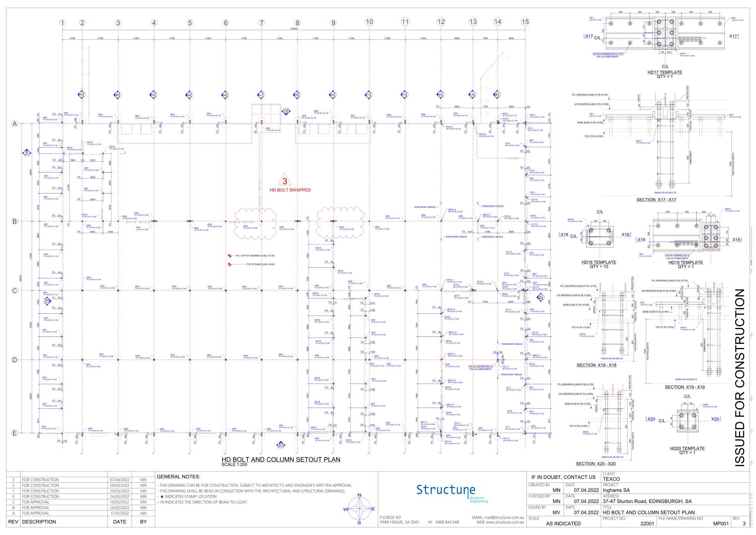The height and width of the screenshot is (535, 756).
Task: Select client name 'TEXCO'
Action: coord(611,479)
